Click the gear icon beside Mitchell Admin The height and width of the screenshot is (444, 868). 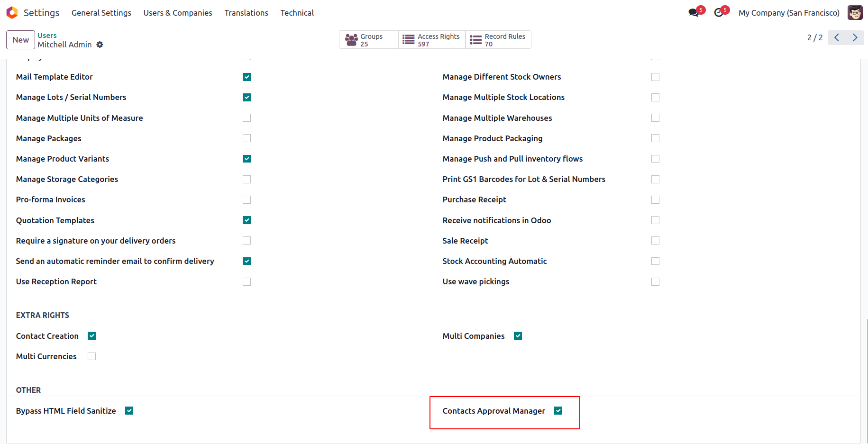[100, 45]
